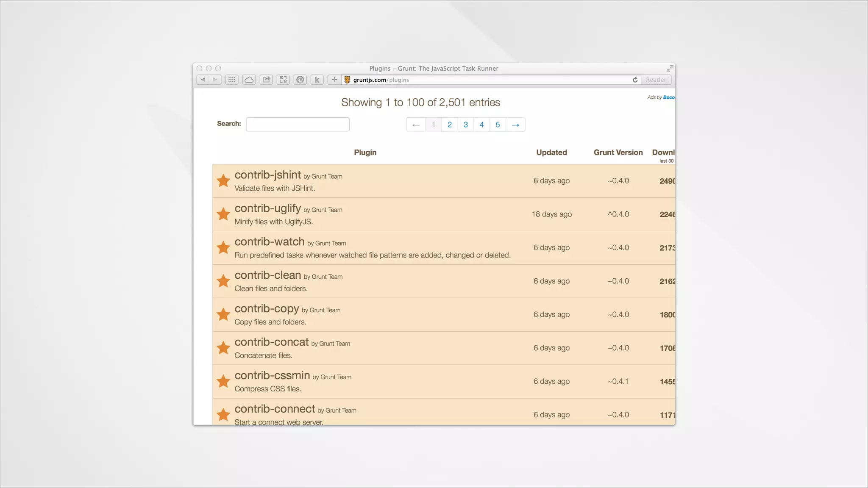
Task: Go to next page with right arrow
Action: coord(515,125)
